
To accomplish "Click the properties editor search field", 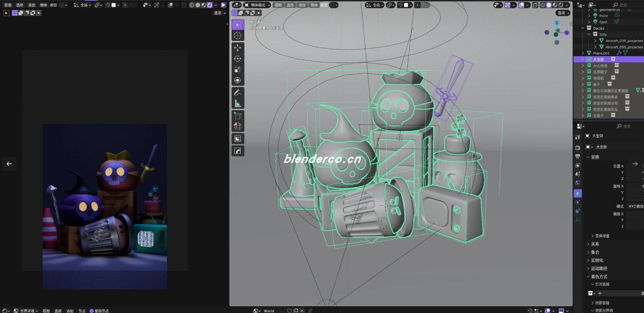I will pos(629,126).
